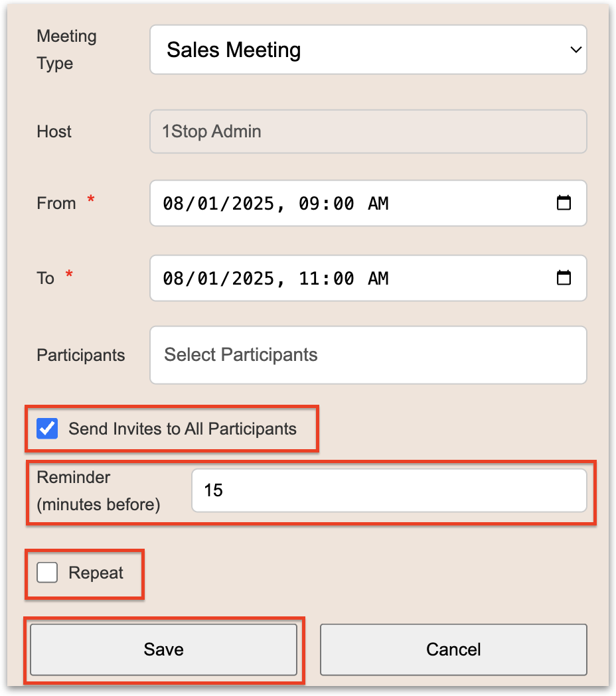Screen dimensions: 616x696
Task: Click the Host field showing 1Stop Admin
Action: pyautogui.click(x=368, y=131)
